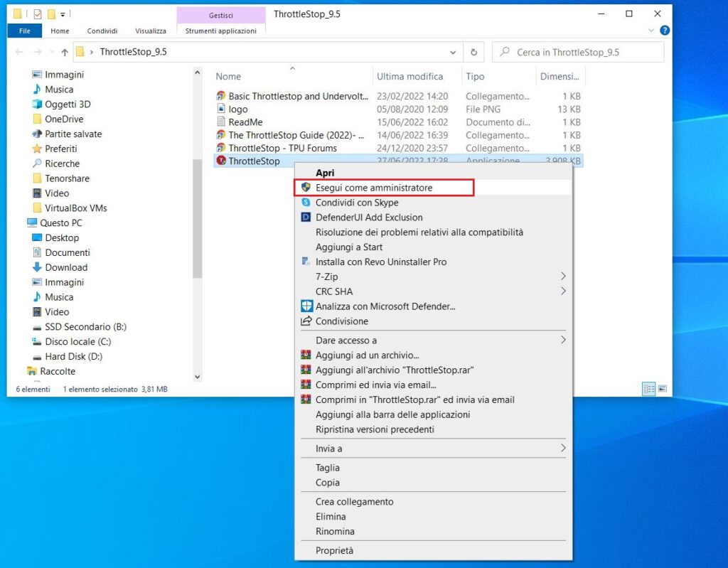
Task: Open the address bar history dropdown
Action: [x=453, y=53]
